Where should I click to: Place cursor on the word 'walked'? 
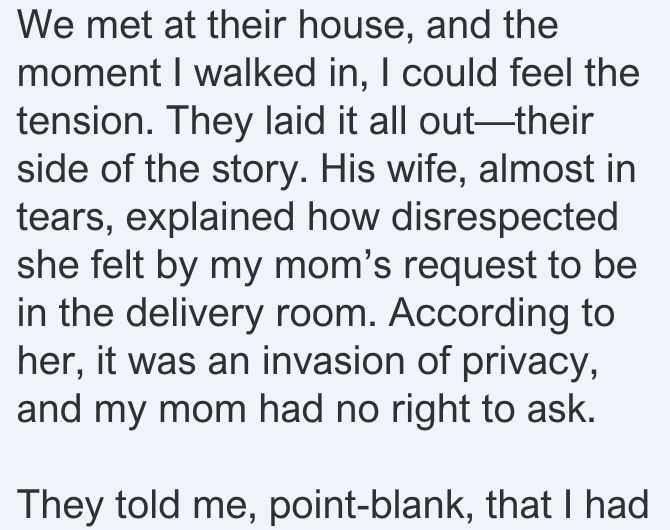[255, 73]
